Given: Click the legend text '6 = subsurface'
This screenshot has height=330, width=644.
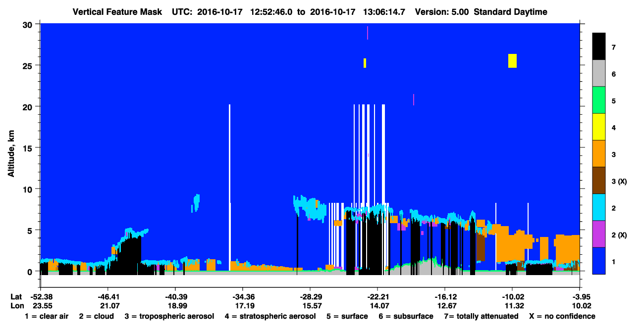Looking at the screenshot, I should tap(406, 316).
